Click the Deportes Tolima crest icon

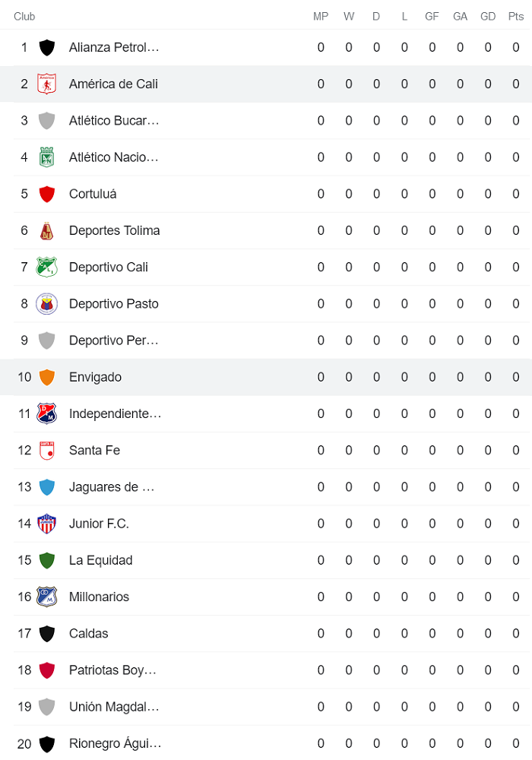(47, 230)
